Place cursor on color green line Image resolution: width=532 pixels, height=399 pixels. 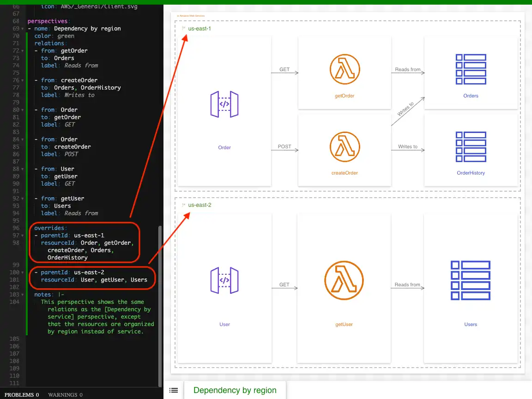tap(54, 36)
